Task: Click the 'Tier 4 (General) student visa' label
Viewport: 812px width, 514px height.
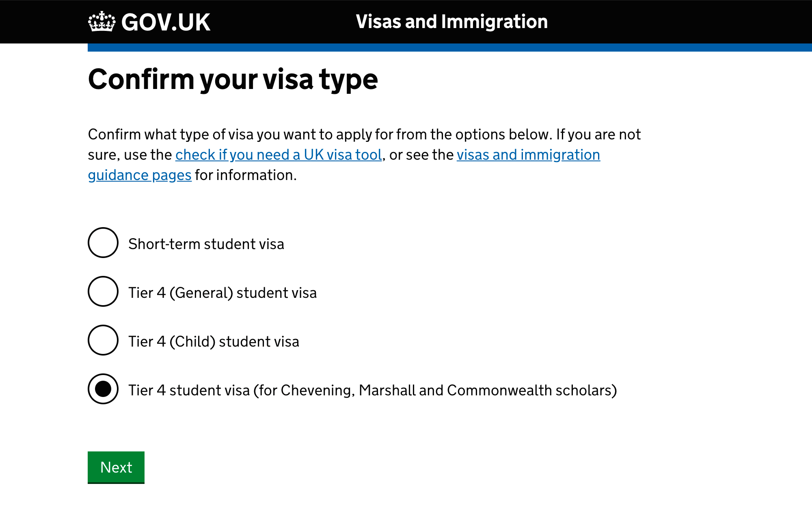Action: (x=222, y=293)
